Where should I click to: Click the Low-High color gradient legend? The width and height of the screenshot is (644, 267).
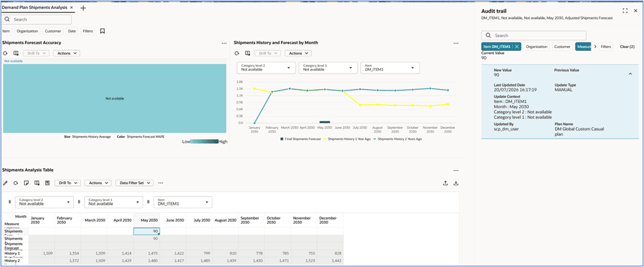tap(205, 141)
